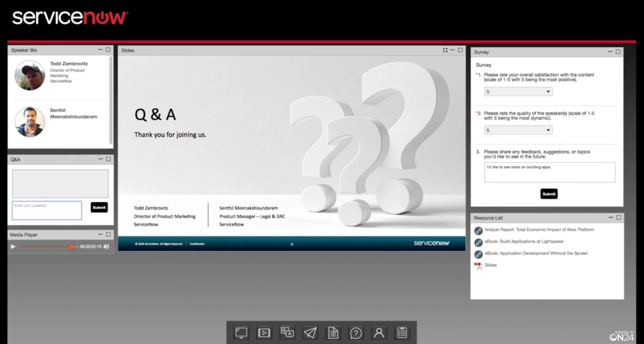Screen dimensions: 644x344
Task: Click the Survey panel title bar
Action: (547, 52)
